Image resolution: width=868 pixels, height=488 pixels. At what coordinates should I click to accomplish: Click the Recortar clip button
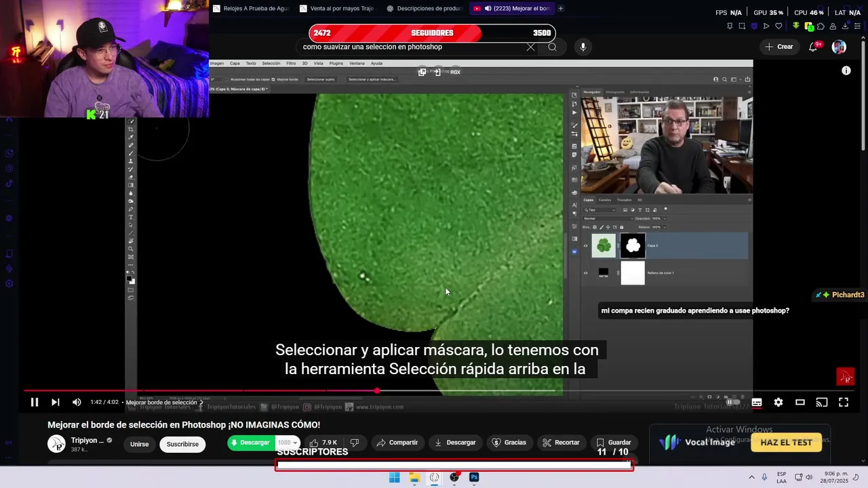pos(561,443)
